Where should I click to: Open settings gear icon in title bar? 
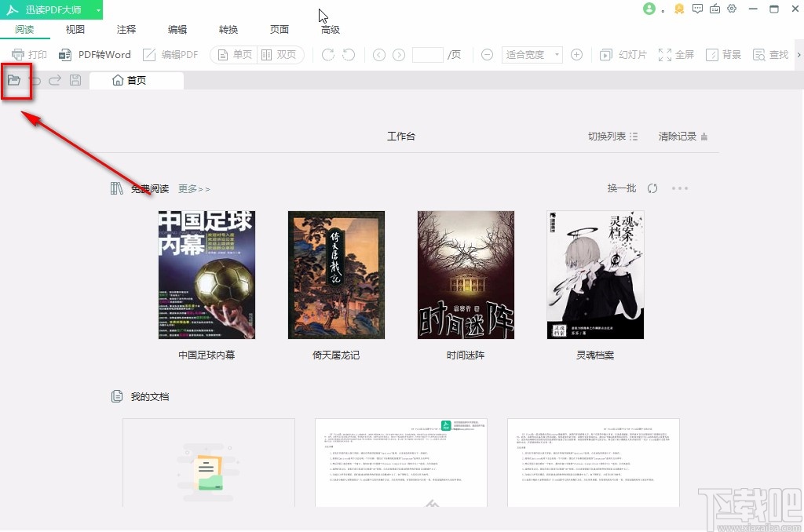coord(732,9)
